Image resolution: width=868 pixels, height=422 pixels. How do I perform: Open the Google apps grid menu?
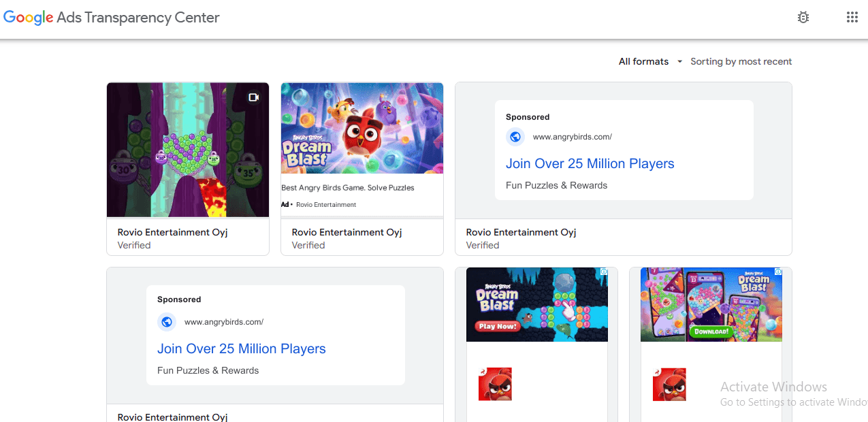(x=852, y=18)
